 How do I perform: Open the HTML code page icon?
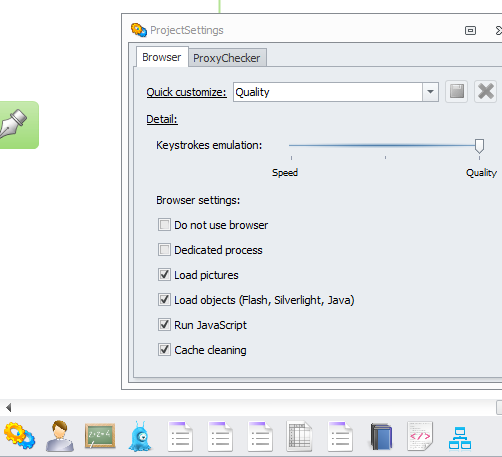(x=420, y=436)
